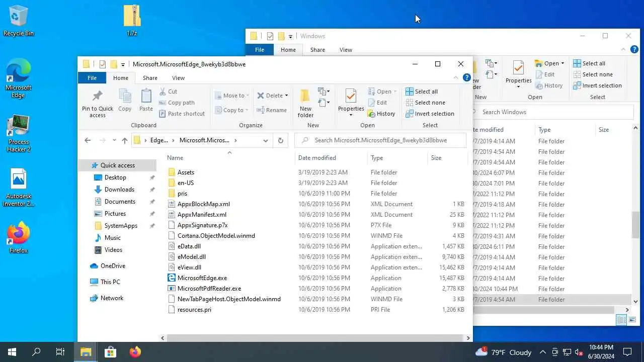The height and width of the screenshot is (362, 644).
Task: Open the Move to dropdown
Action: [x=232, y=96]
